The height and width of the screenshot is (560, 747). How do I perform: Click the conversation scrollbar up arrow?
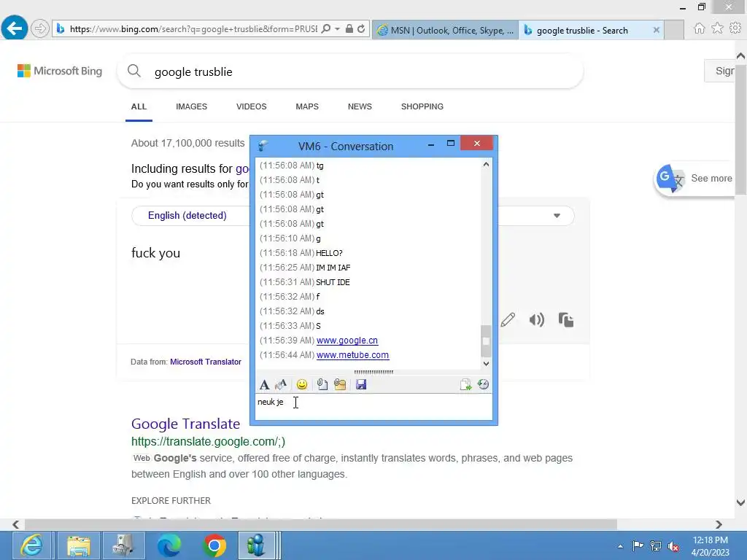click(486, 164)
